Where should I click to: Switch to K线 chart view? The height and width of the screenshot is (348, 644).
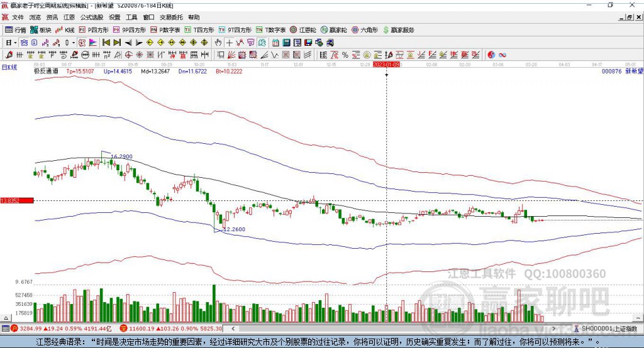pyautogui.click(x=65, y=30)
